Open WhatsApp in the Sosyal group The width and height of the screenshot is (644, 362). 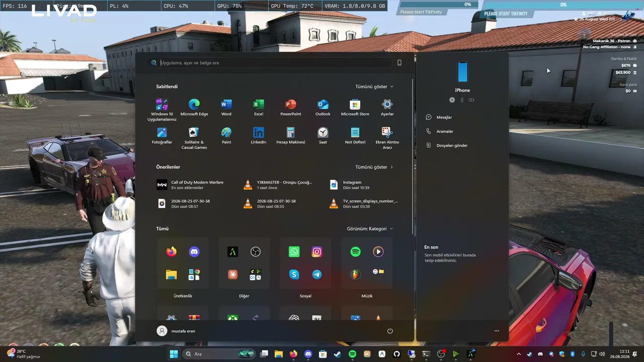click(294, 252)
